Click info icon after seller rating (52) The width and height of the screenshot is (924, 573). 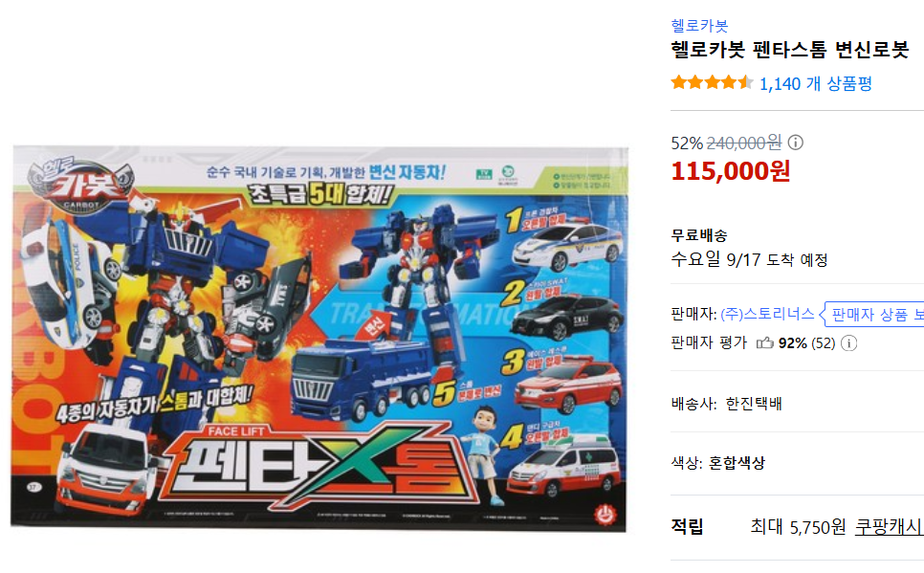click(x=848, y=342)
